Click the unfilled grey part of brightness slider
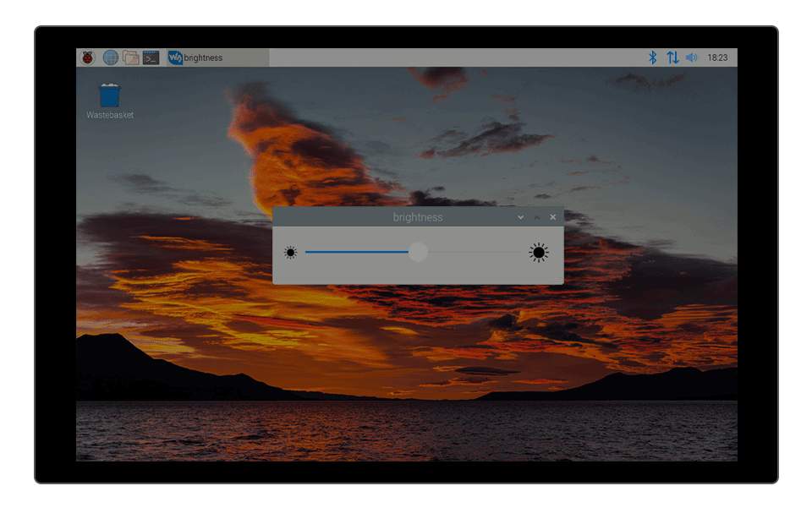Image resolution: width=812 pixels, height=524 pixels. [x=474, y=252]
